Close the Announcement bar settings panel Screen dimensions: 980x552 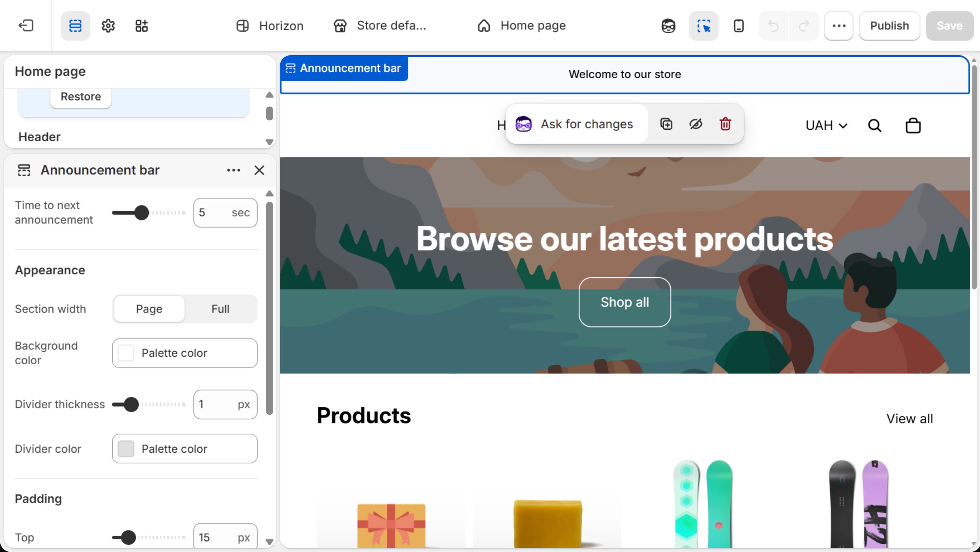click(259, 170)
